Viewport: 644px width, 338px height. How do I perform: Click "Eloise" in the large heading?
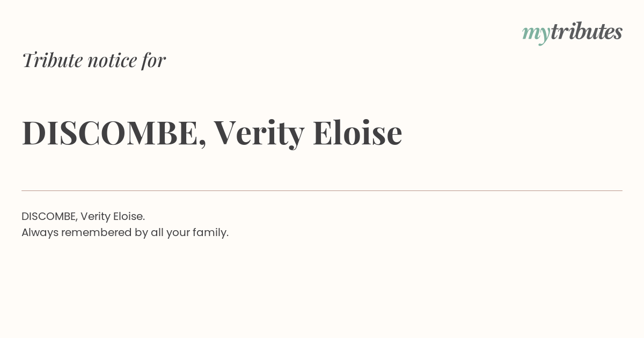click(x=357, y=133)
